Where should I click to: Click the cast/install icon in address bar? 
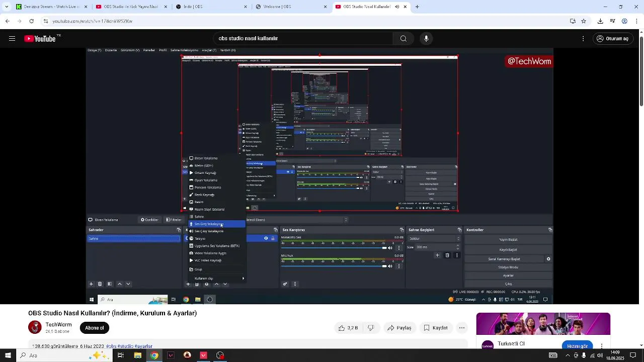tap(573, 21)
